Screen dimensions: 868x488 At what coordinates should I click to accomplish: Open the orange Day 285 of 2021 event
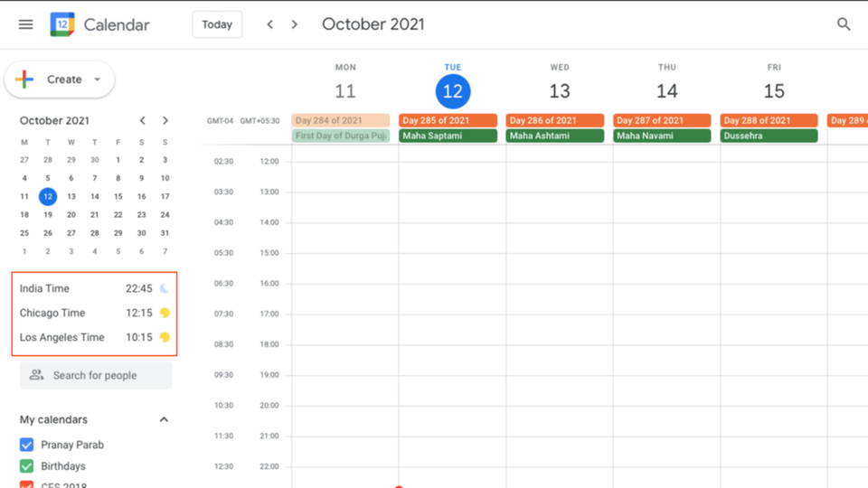point(448,120)
